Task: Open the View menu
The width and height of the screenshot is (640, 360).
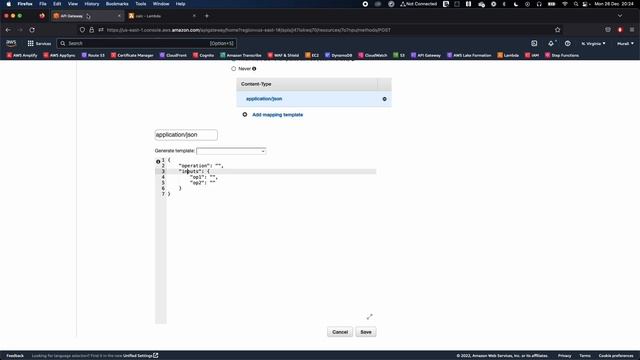Action: pyautogui.click(x=73, y=4)
